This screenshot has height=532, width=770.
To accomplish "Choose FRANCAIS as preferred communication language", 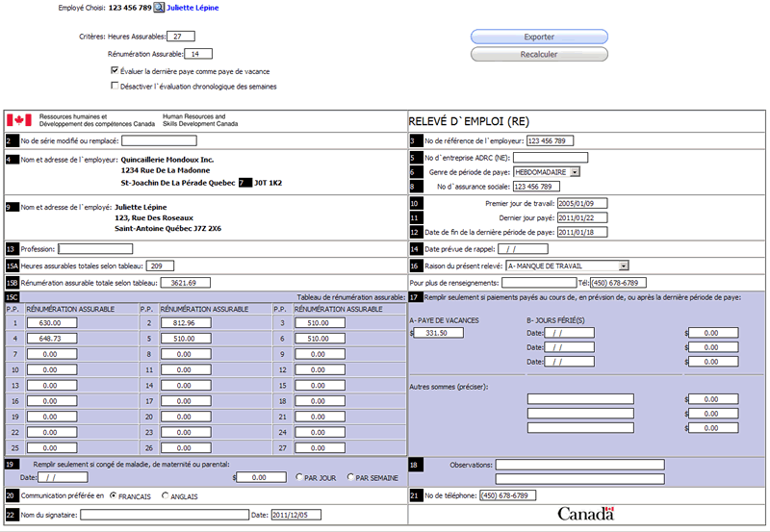I will [x=114, y=495].
